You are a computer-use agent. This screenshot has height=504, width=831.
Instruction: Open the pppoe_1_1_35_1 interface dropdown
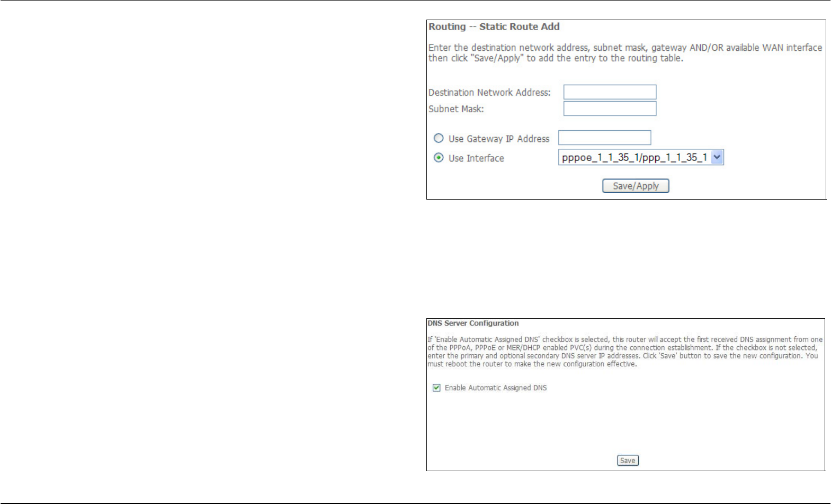[641, 157]
